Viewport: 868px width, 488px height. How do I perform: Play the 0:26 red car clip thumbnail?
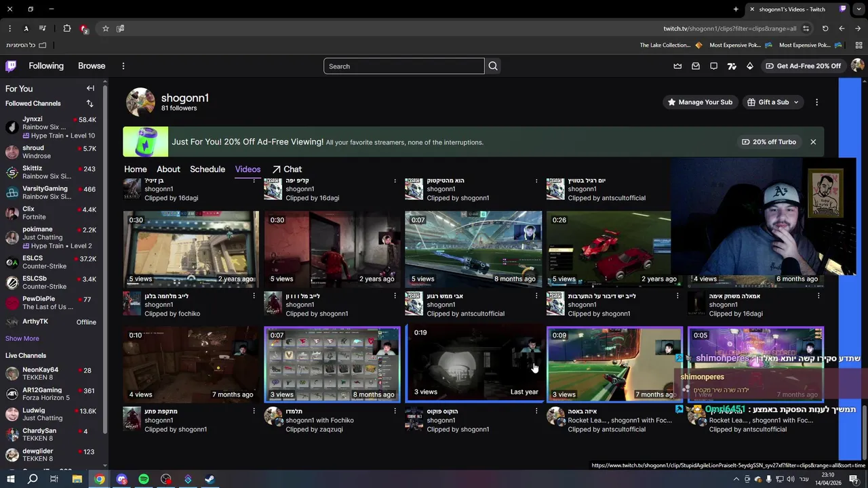pos(609,249)
